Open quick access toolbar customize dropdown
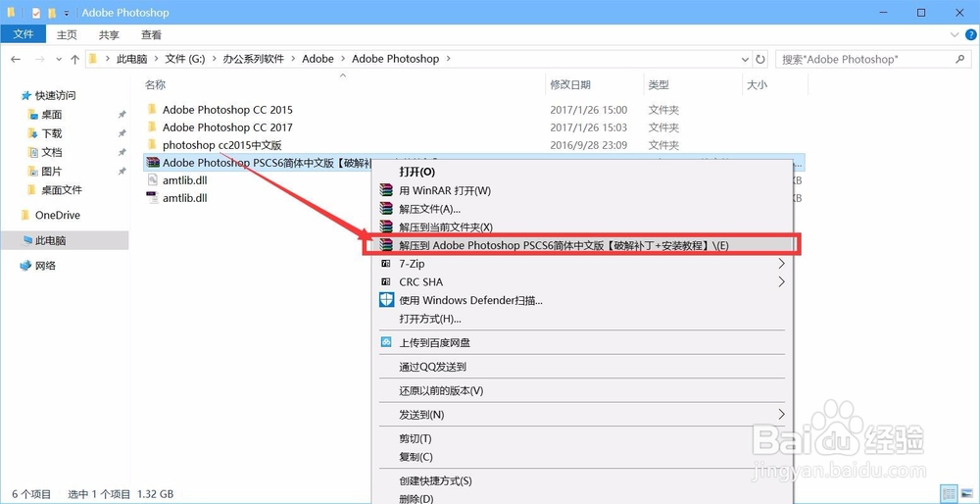Screen dimensions: 980x504 pos(67,13)
